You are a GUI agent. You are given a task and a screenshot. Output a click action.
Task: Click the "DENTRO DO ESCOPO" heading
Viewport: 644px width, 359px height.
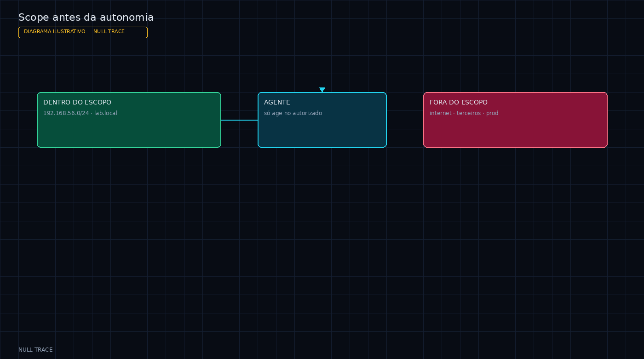point(77,102)
